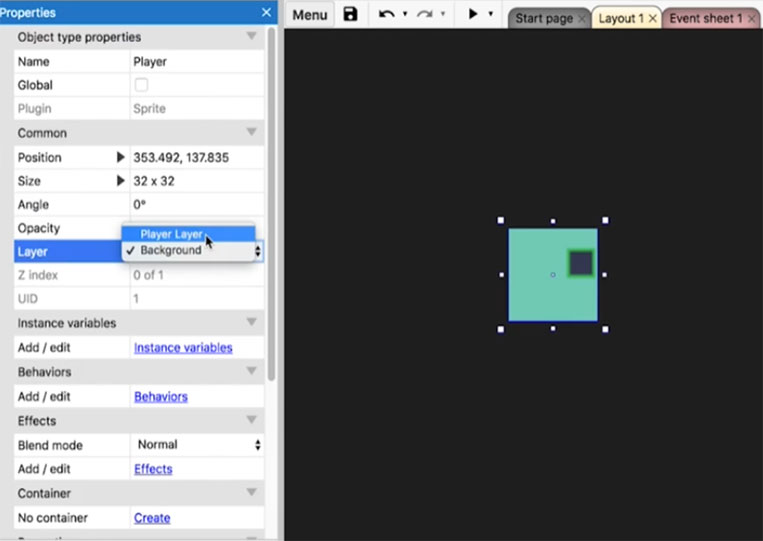Viewport: 763px width, 541px height.
Task: Click the Opacity property label
Action: 38,228
